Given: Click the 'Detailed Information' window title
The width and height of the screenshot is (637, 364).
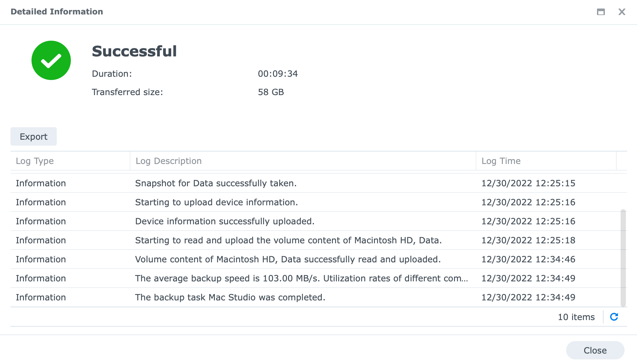Looking at the screenshot, I should coord(57,11).
